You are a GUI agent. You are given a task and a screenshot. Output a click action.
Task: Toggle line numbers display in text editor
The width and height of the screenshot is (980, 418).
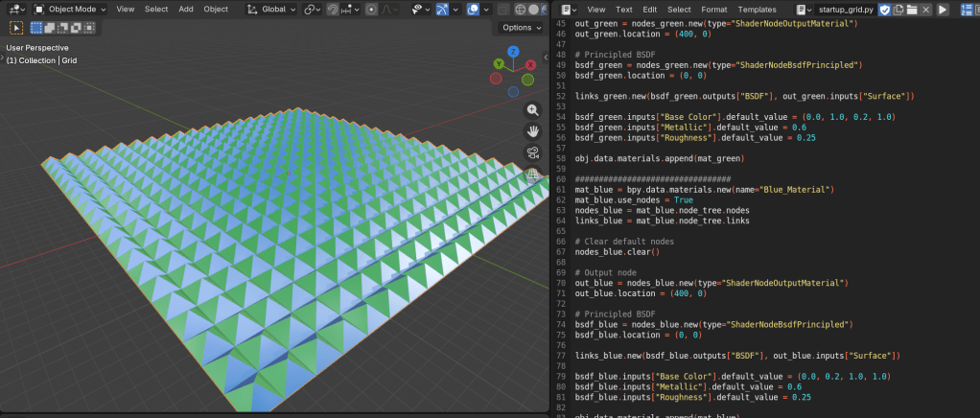(x=965, y=10)
